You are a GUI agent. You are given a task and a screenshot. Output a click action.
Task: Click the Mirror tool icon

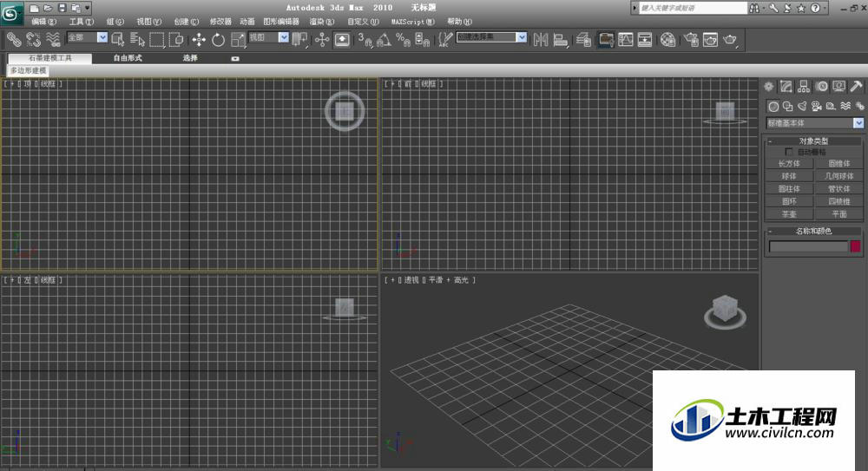coord(541,39)
